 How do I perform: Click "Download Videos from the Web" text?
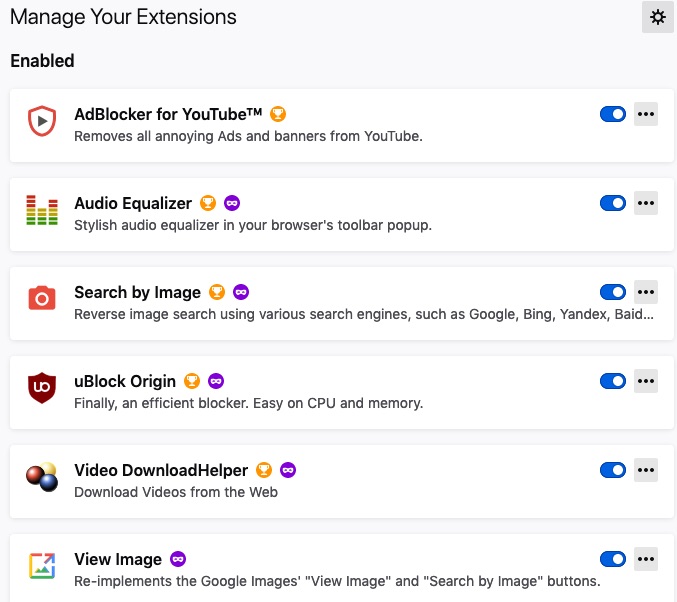176,492
